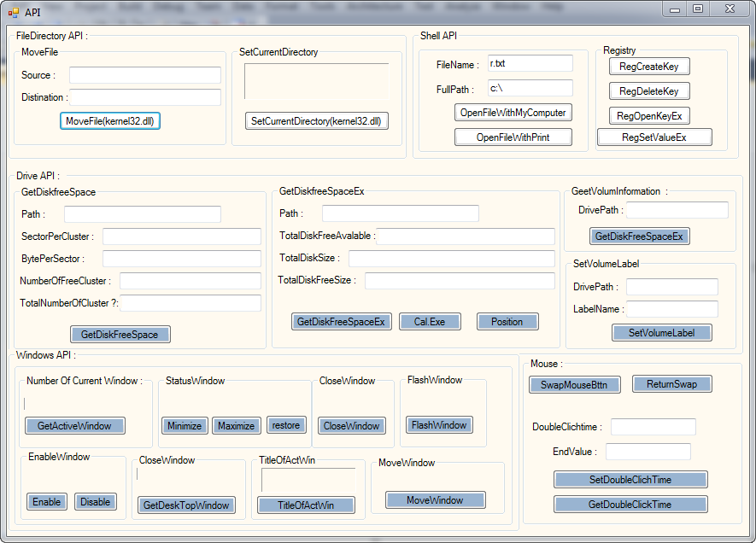Launch OpenFileWithMyComputer

tap(513, 113)
